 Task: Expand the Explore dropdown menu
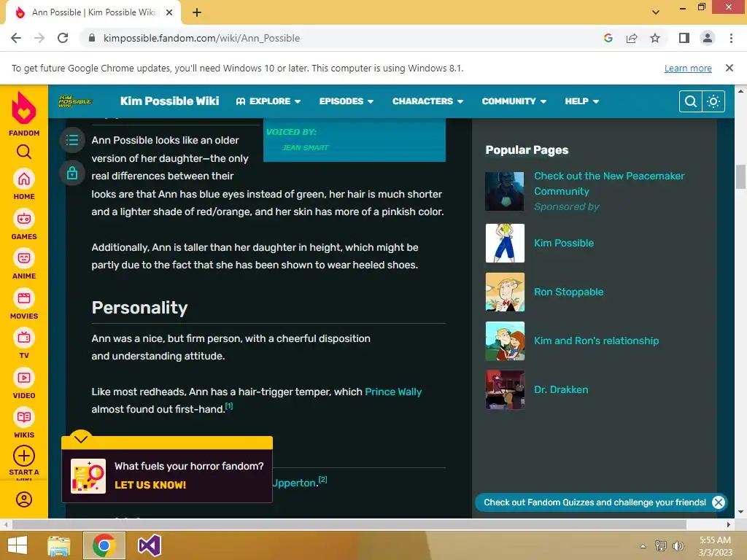point(268,101)
